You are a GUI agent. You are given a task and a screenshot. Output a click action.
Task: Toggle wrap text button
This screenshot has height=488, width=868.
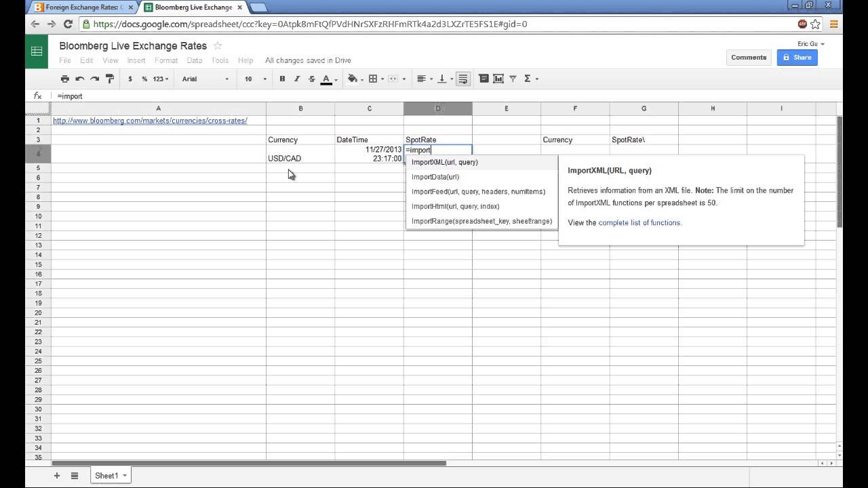click(463, 79)
